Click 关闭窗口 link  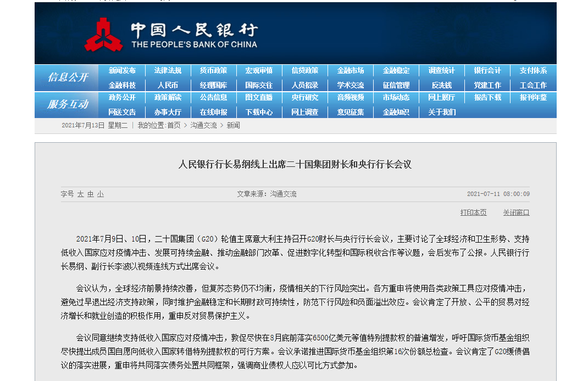(x=516, y=212)
